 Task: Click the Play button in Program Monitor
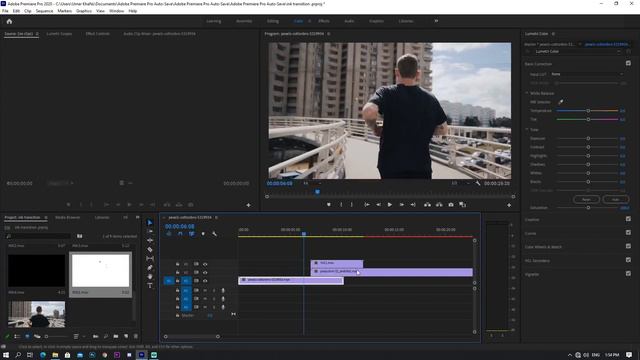pyautogui.click(x=389, y=204)
